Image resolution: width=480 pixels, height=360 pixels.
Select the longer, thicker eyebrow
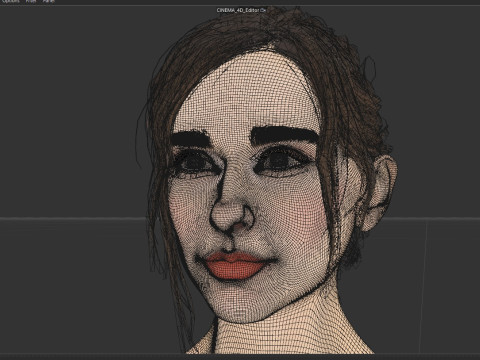point(284,135)
